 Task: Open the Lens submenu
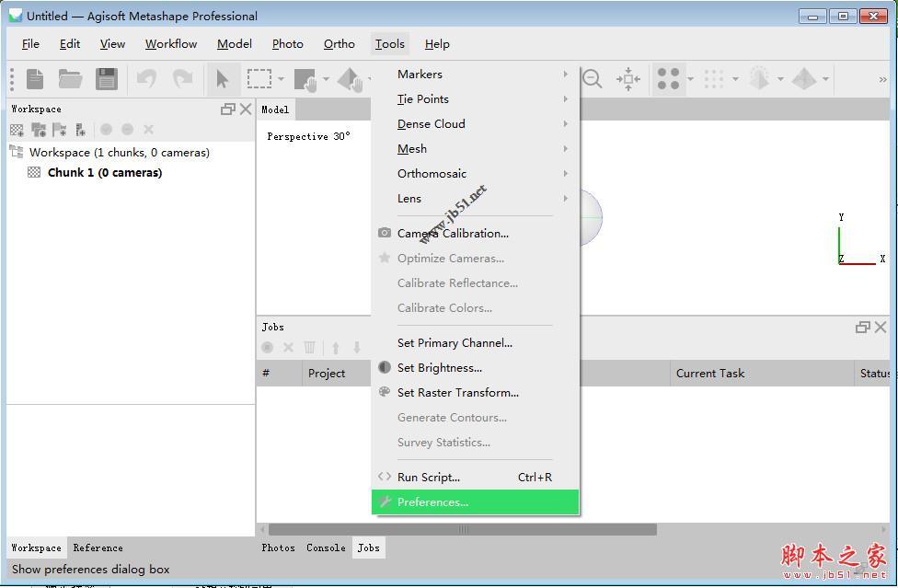(x=476, y=198)
